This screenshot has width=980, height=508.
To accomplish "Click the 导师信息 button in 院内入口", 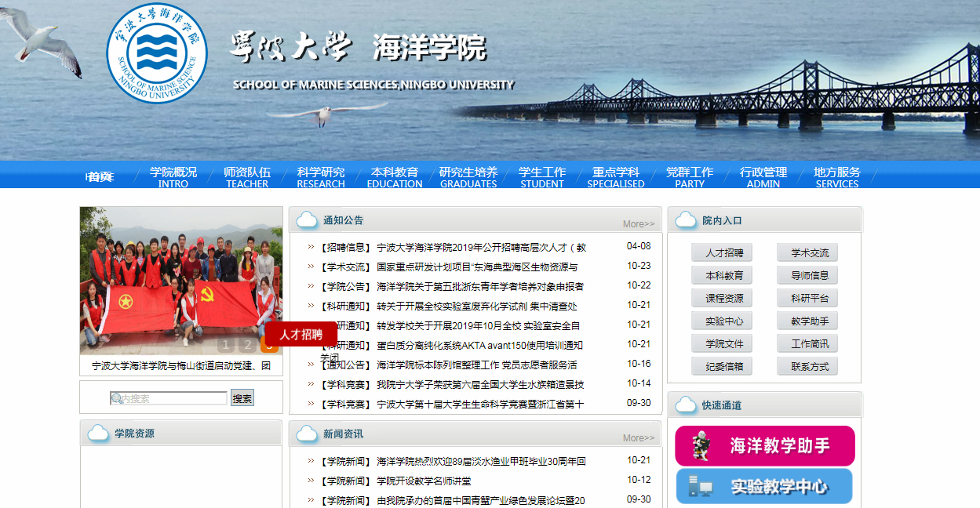I will (807, 275).
